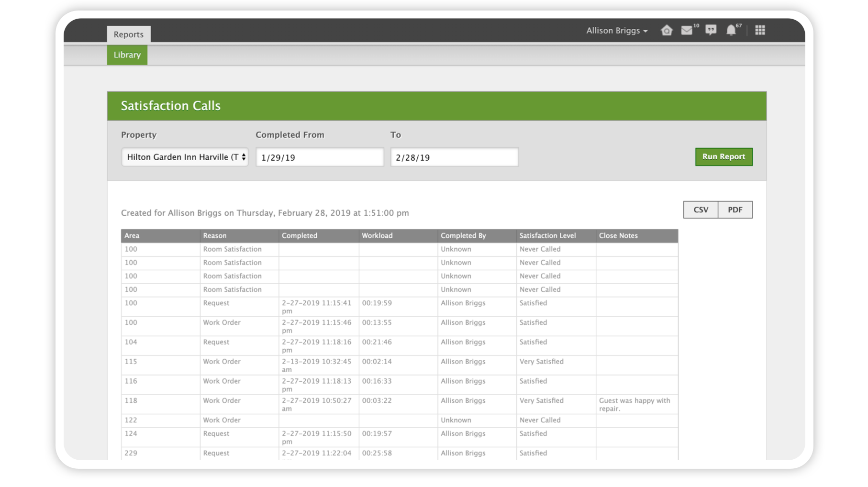Open messages showing 10 unread

(687, 30)
